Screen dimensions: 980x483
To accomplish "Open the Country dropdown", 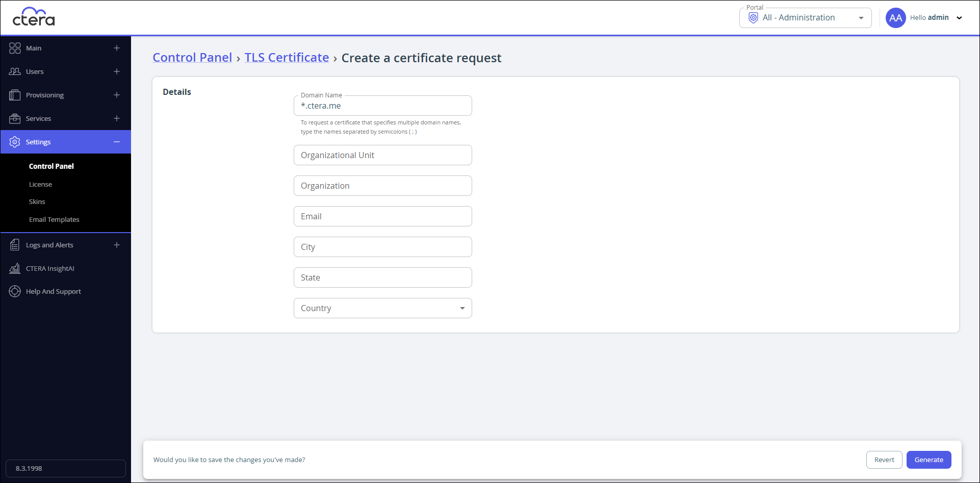I will pyautogui.click(x=383, y=308).
